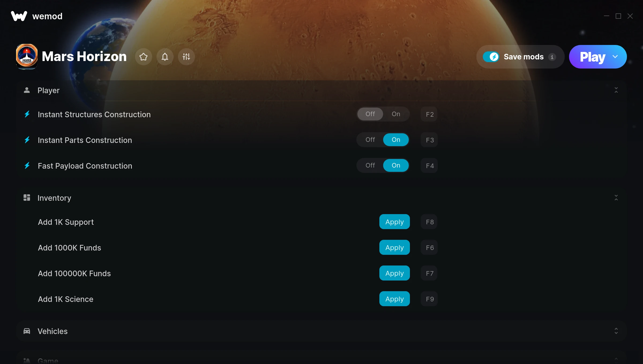Turn on Instant Structures Construction
Screen dimensions: 643x364
[396, 114]
